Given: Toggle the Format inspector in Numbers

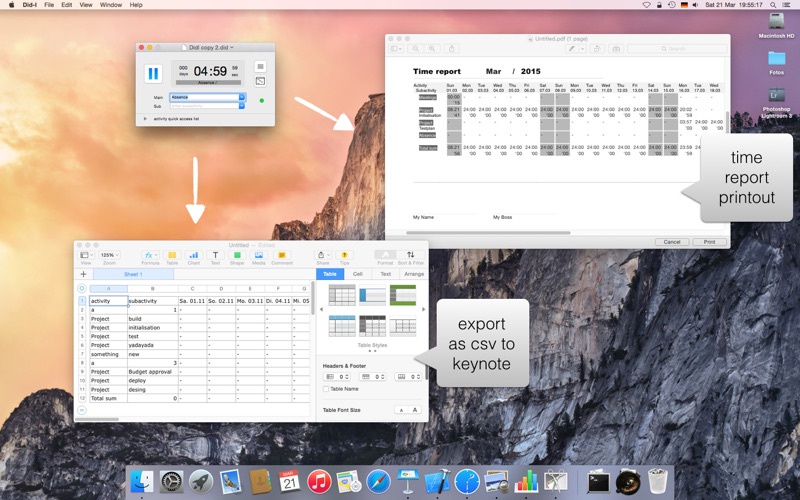Looking at the screenshot, I should 385,255.
